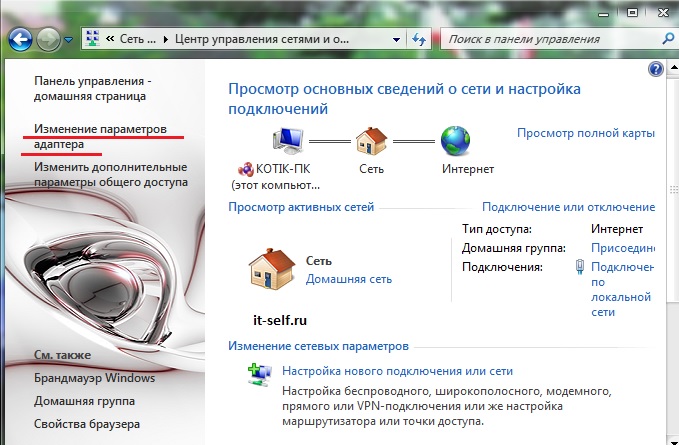This screenshot has height=445, width=679.
Task: Click the 'Присоедин...' homegroup link
Action: click(623, 248)
